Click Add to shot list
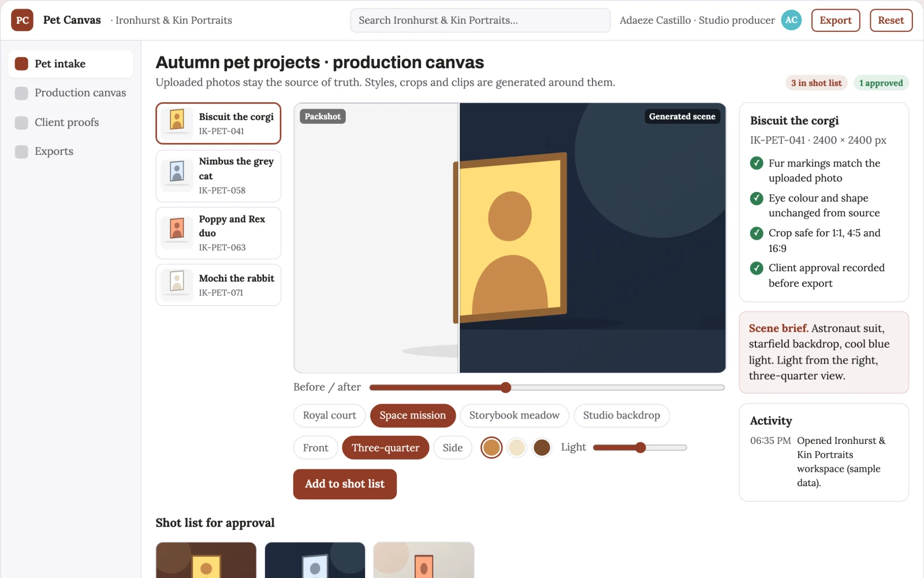Screen dimensions: 924x578 [345, 484]
